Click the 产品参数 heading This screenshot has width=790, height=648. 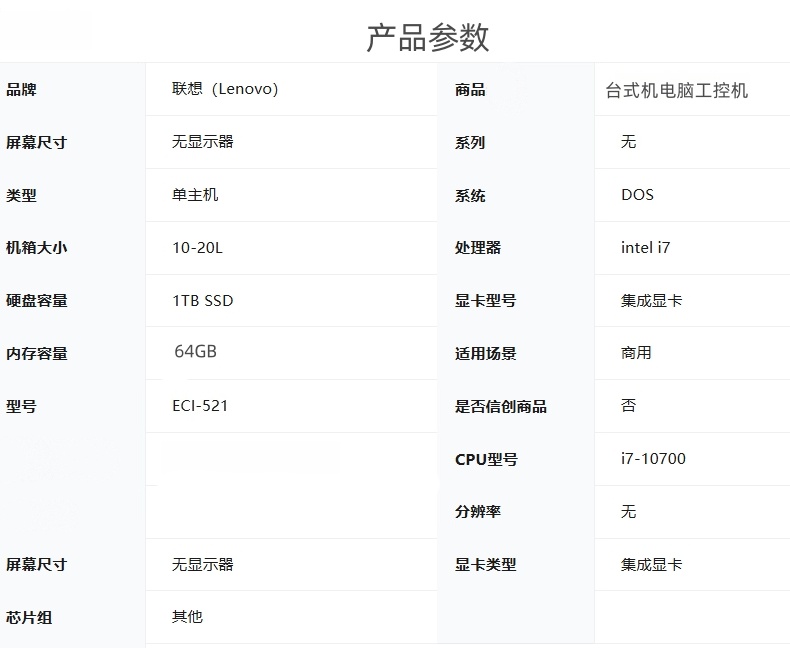(x=427, y=37)
